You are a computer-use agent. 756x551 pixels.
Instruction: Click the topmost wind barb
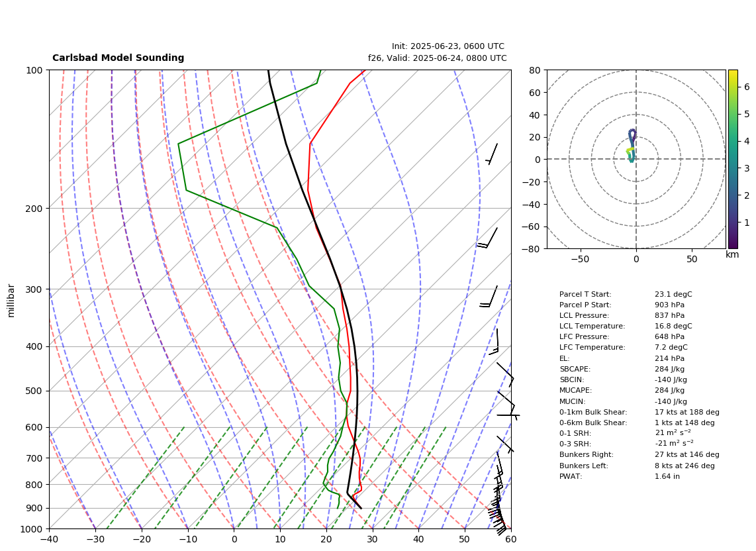tap(491, 154)
